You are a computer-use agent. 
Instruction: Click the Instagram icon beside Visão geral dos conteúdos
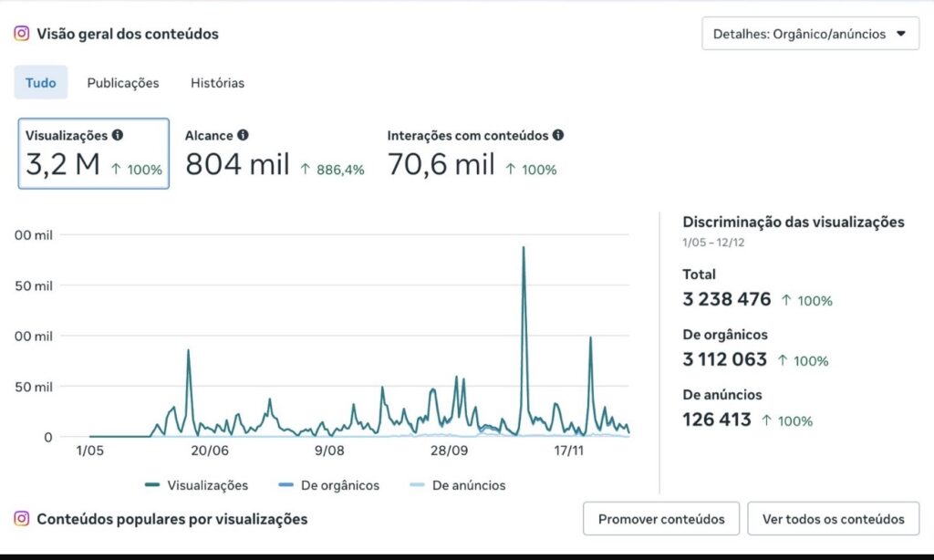22,34
